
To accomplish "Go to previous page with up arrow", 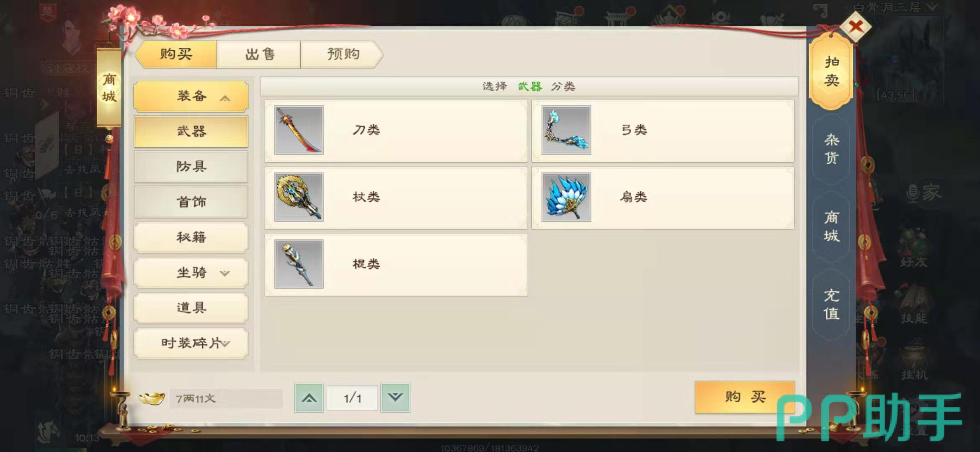I will point(309,398).
